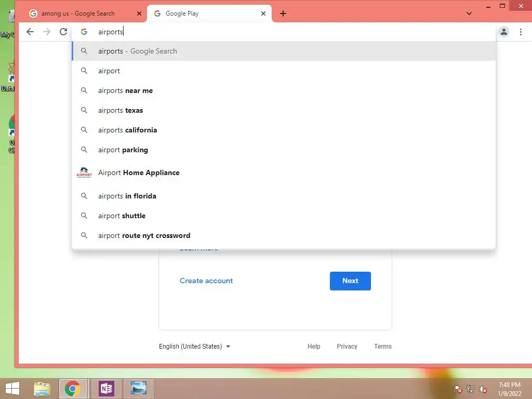
Task: Click magnifier icon beside 'airport shuttle'
Action: pos(84,216)
